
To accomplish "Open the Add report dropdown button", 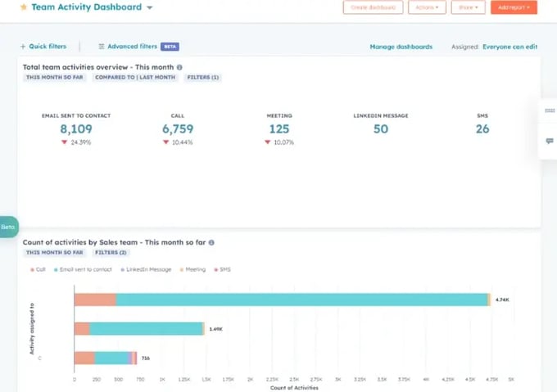I will [x=514, y=7].
